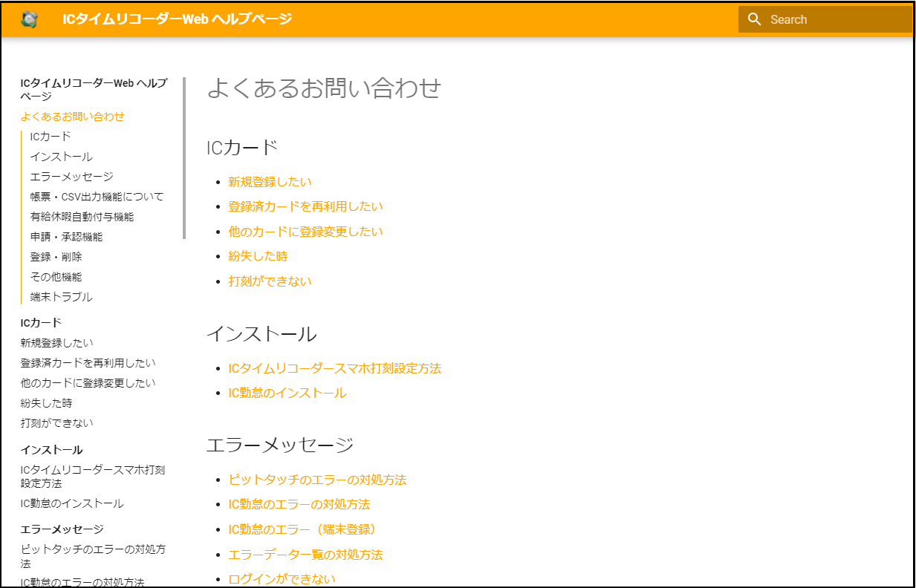This screenshot has height=588, width=916.
Task: Click sidebar IC勤怠のインストール entry
Action: 72,503
